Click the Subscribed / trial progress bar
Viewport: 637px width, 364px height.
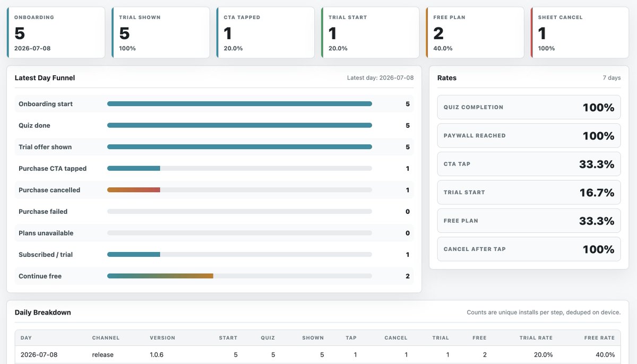(239, 255)
